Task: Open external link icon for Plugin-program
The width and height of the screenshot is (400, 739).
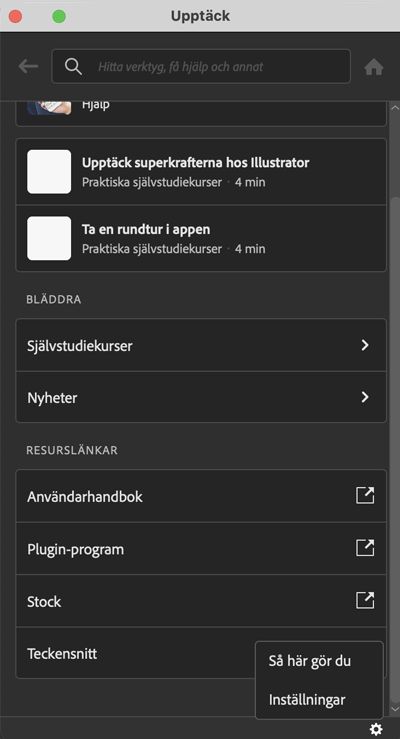Action: [365, 548]
